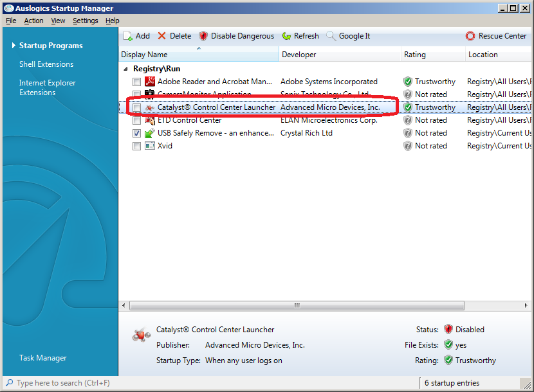Viewport: 534px width, 392px height.
Task: Toggle Catalyst Control Center Launcher checkbox
Action: (x=136, y=107)
